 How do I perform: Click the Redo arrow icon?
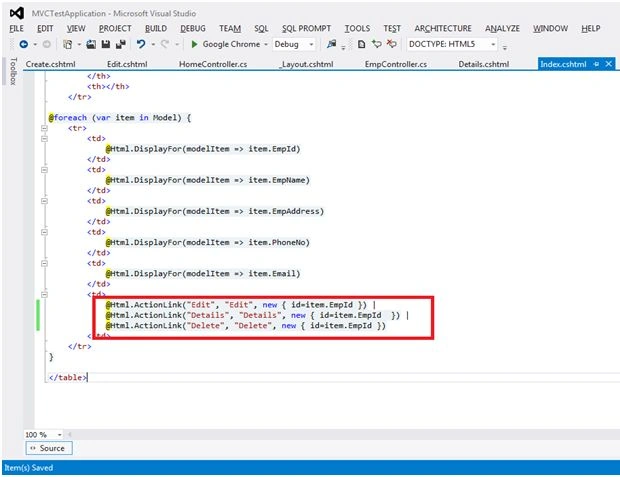165,44
